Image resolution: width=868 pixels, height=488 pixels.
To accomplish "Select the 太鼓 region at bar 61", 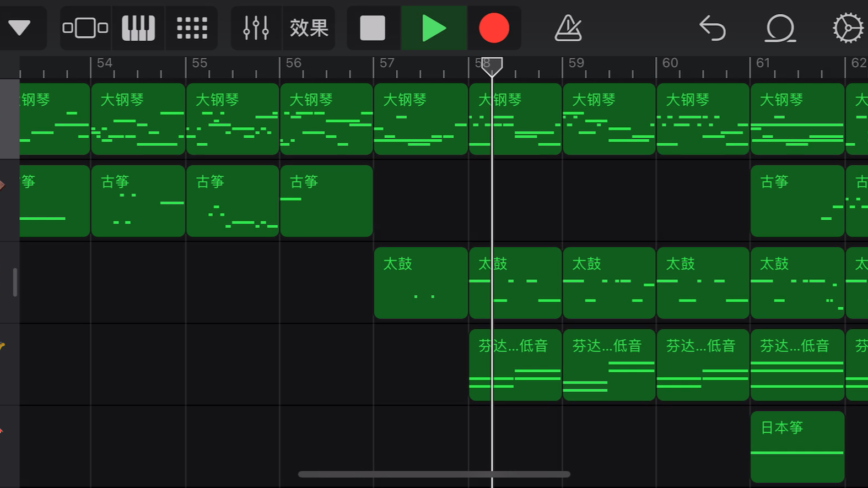I will pyautogui.click(x=797, y=283).
